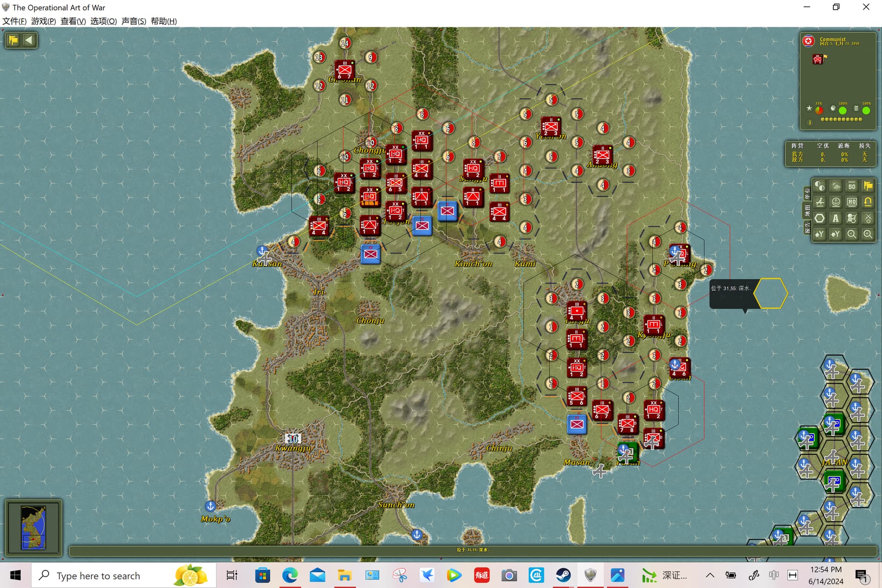Click the anchor port icon at Kunsan
This screenshot has width=882, height=588.
[x=262, y=251]
